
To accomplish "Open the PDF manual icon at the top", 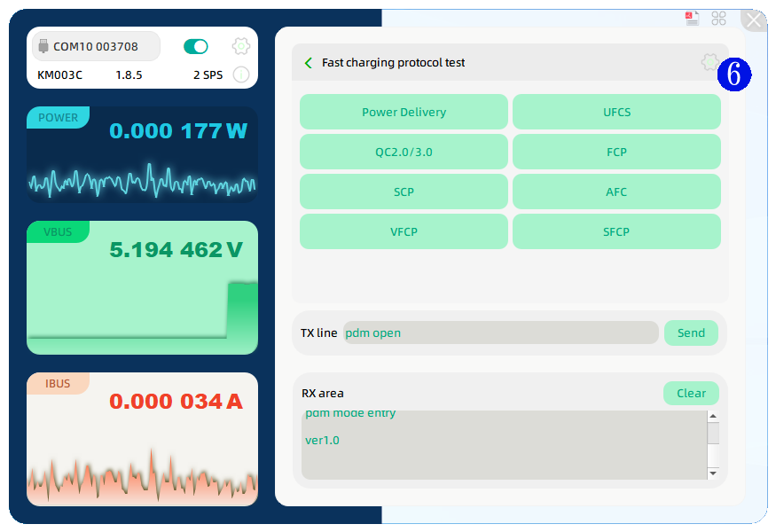I will point(692,19).
